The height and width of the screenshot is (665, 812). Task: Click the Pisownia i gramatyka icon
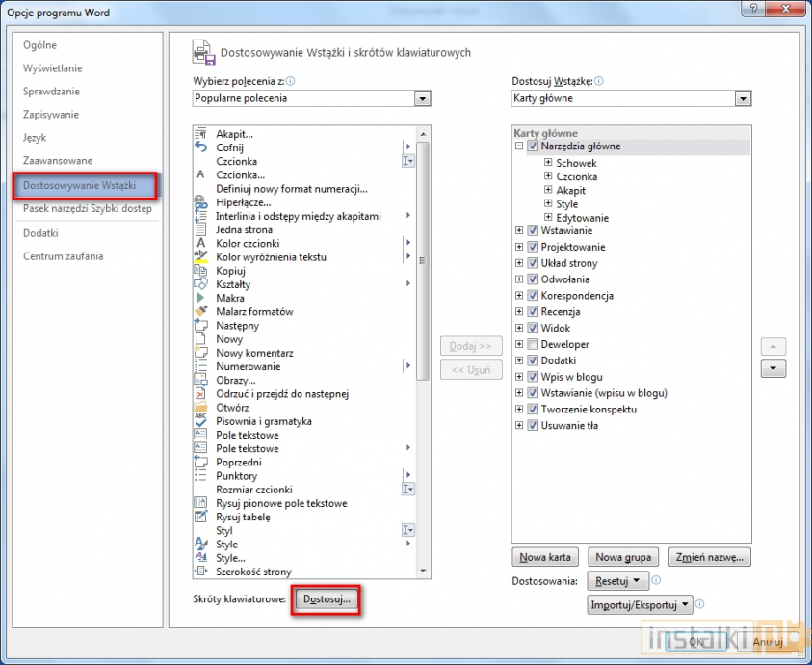201,421
